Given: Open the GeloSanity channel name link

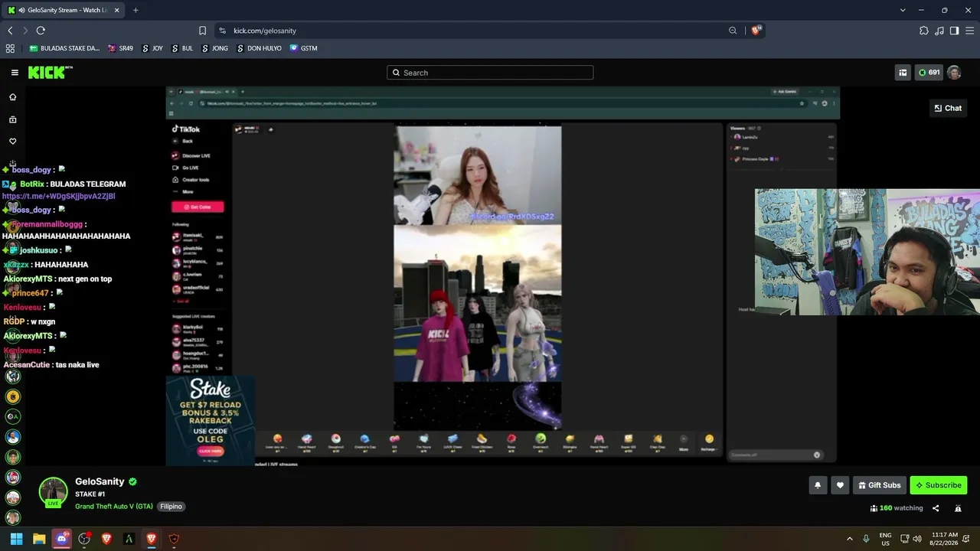Looking at the screenshot, I should click(100, 481).
